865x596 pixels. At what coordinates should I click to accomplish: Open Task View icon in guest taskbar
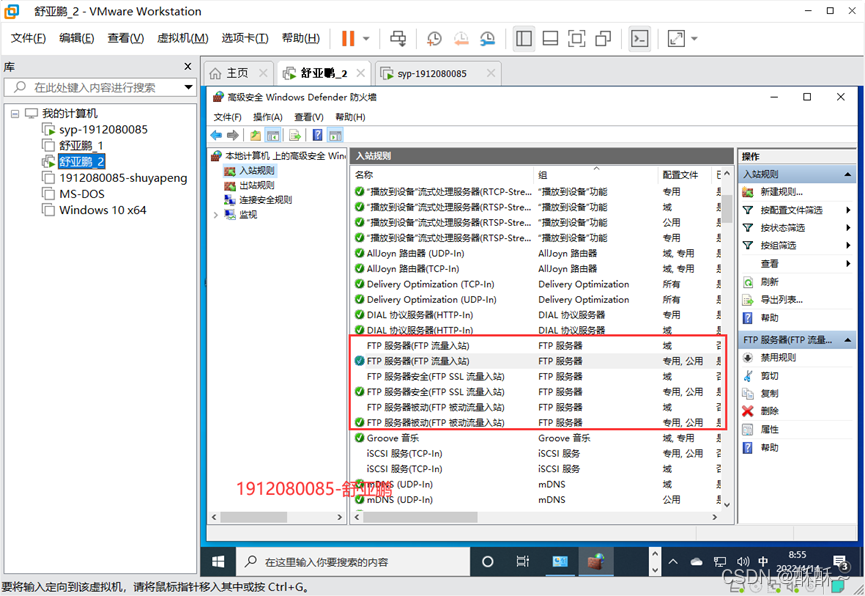(522, 562)
